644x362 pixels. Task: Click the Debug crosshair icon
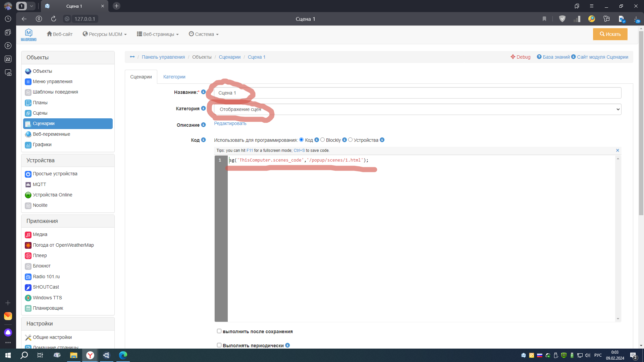click(x=513, y=57)
